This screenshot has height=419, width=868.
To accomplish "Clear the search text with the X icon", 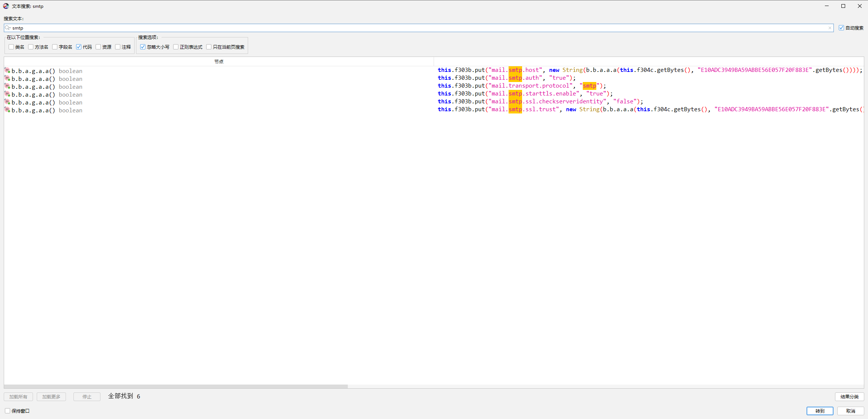I will (x=830, y=28).
